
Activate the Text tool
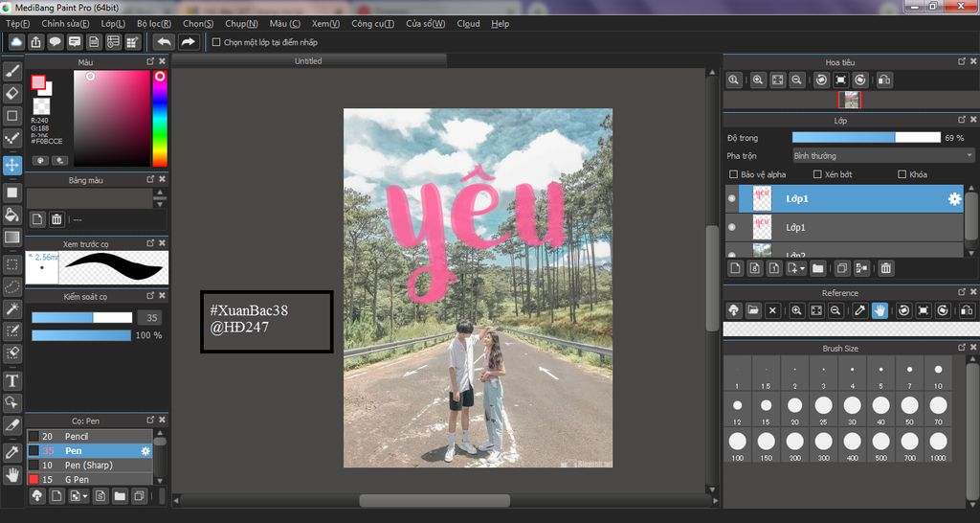11,380
